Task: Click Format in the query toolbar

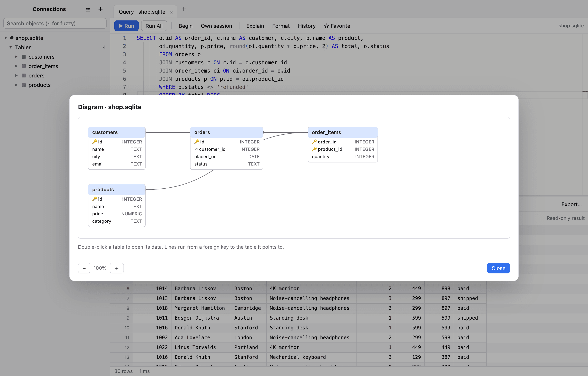Action: coord(281,26)
